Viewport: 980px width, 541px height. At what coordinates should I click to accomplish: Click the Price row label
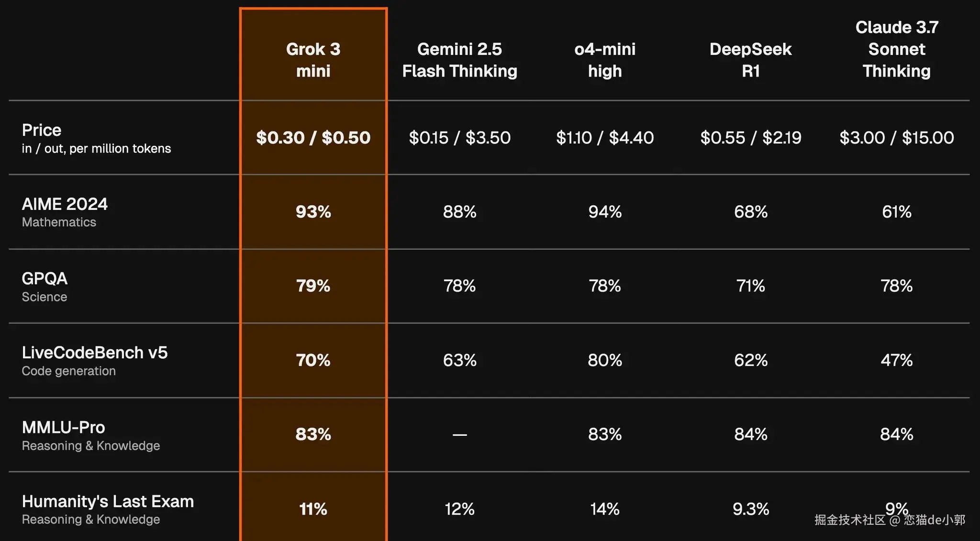pos(42,130)
